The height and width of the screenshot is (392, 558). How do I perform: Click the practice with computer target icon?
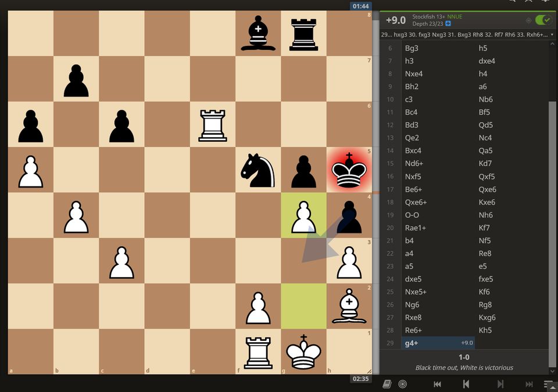click(x=402, y=384)
